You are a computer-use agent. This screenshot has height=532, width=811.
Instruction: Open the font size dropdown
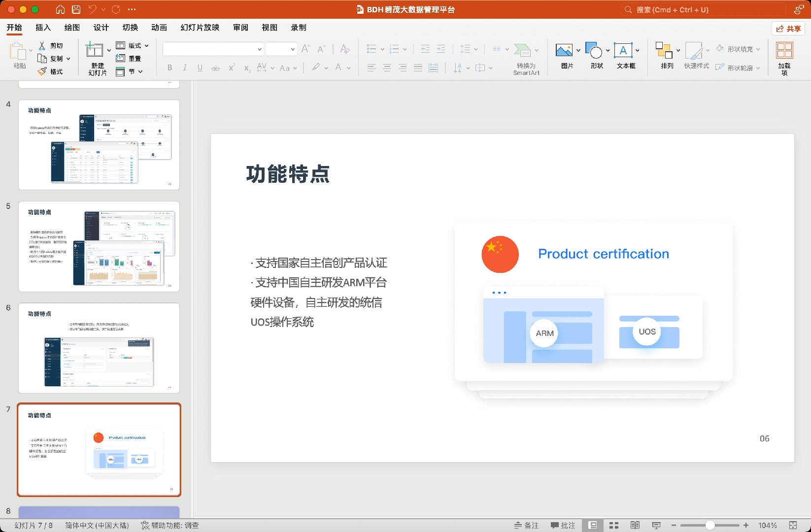[x=293, y=49]
